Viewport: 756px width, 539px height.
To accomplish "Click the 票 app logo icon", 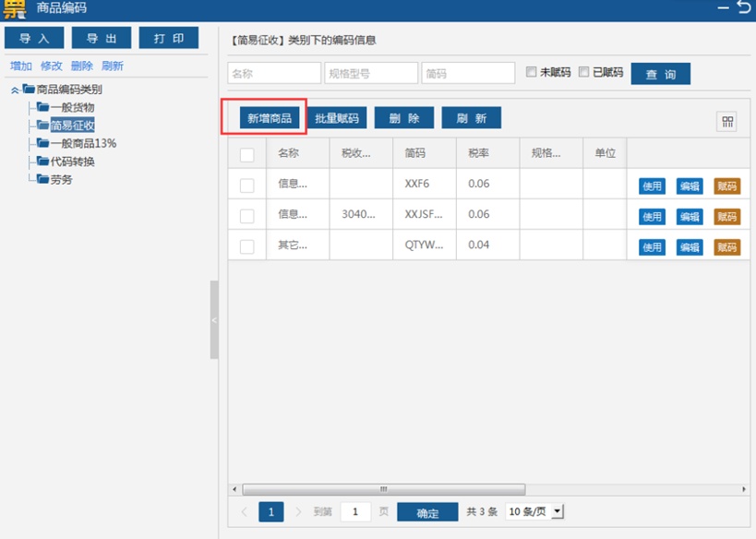I will tap(14, 9).
